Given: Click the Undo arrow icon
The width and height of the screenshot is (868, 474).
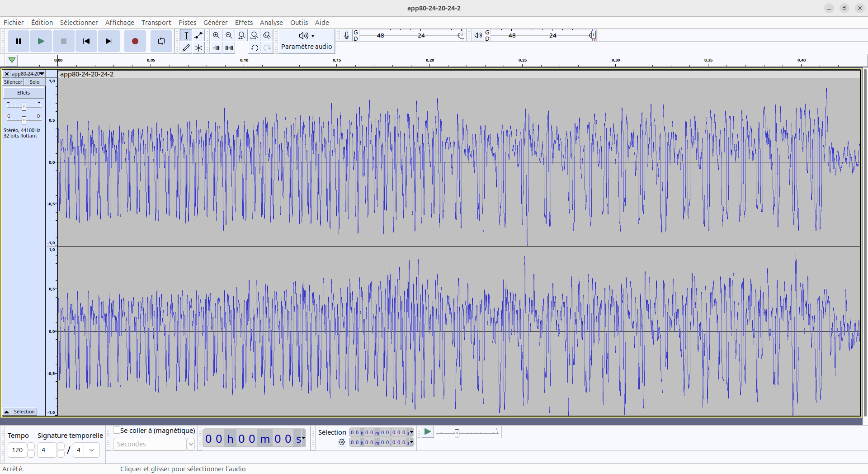Looking at the screenshot, I should click(255, 48).
